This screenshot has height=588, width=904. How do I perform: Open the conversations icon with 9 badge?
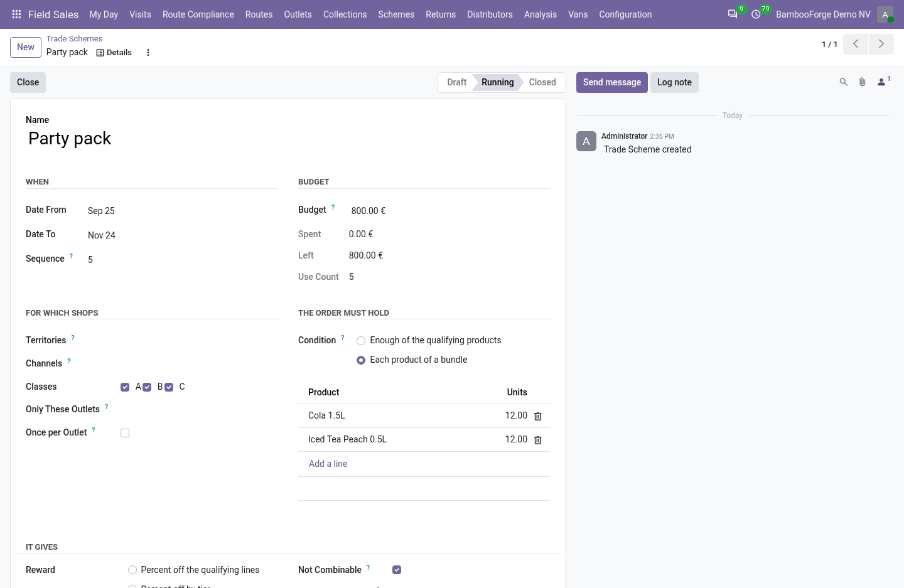pyautogui.click(x=733, y=14)
